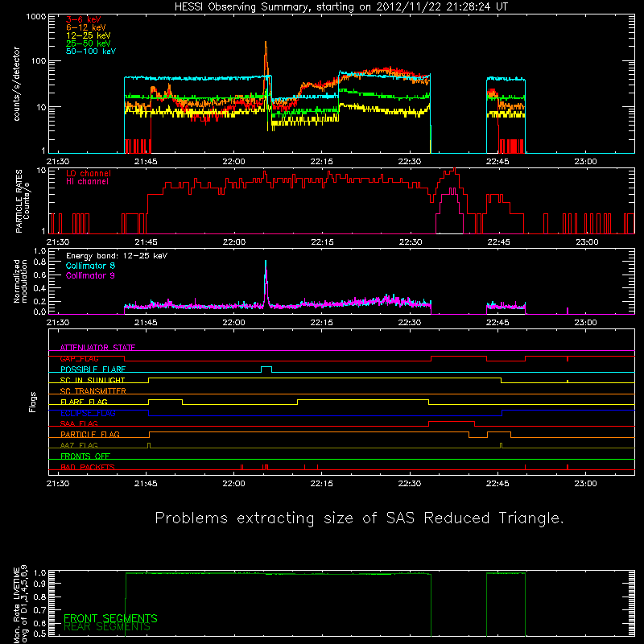Image resolution: width=644 pixels, height=644 pixels.
Task: Click the tall modulation spike near 22:05
Action: coord(266,283)
